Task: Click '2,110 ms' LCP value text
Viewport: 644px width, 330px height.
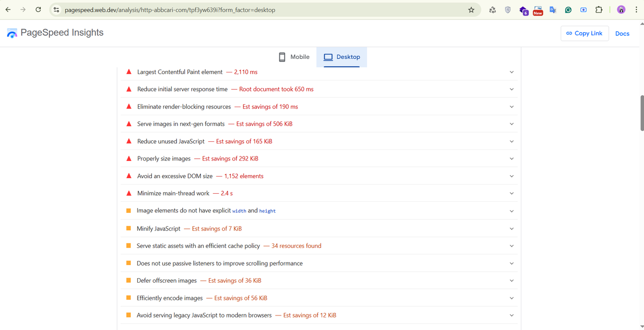Action: click(x=246, y=72)
